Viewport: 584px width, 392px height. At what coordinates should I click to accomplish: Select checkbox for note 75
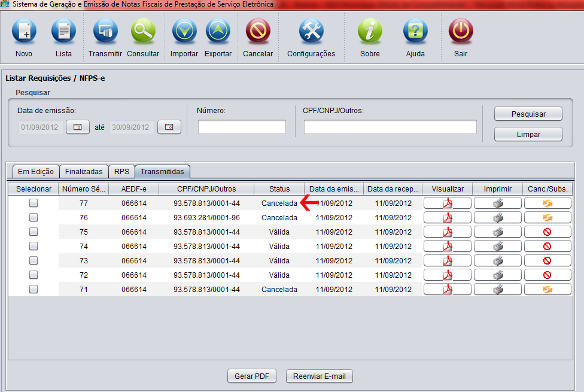(x=34, y=232)
